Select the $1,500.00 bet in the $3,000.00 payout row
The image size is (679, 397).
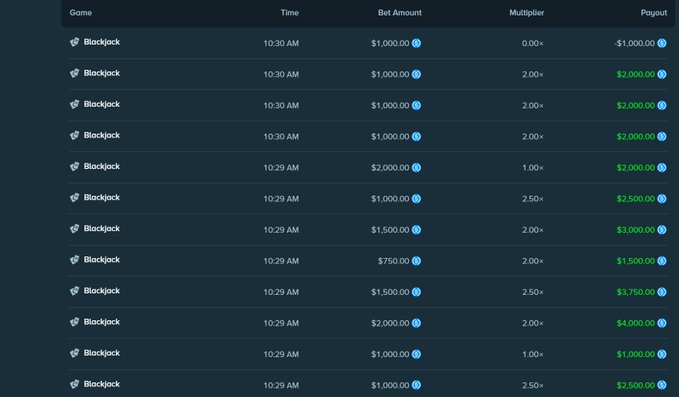[x=390, y=230]
